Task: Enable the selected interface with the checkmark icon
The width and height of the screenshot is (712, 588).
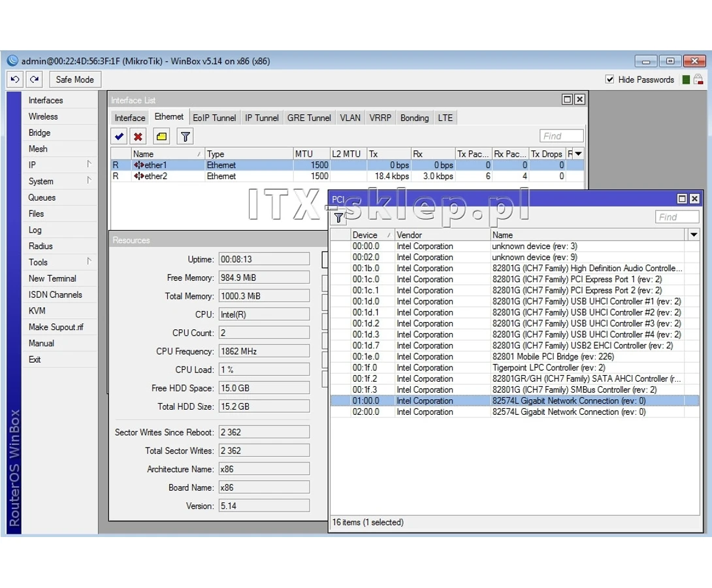Action: point(120,136)
